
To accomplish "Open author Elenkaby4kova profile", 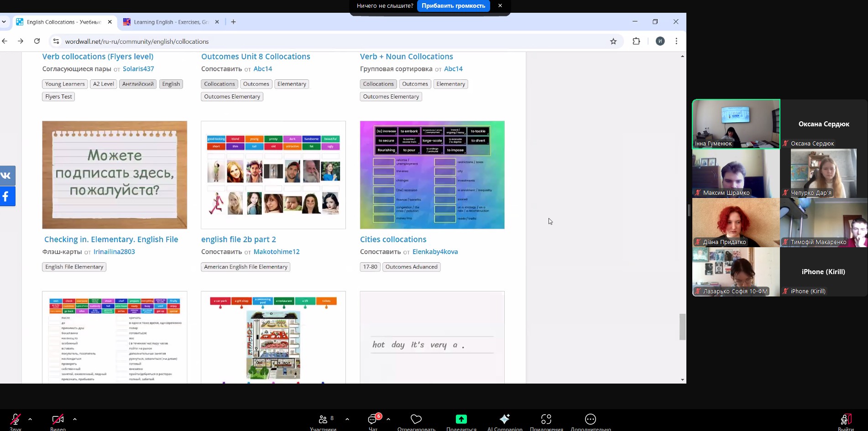I will pyautogui.click(x=435, y=252).
